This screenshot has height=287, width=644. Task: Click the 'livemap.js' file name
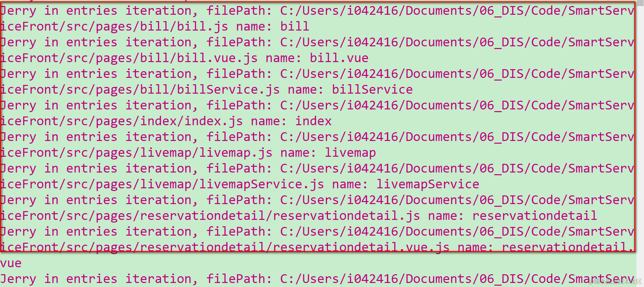[236, 153]
